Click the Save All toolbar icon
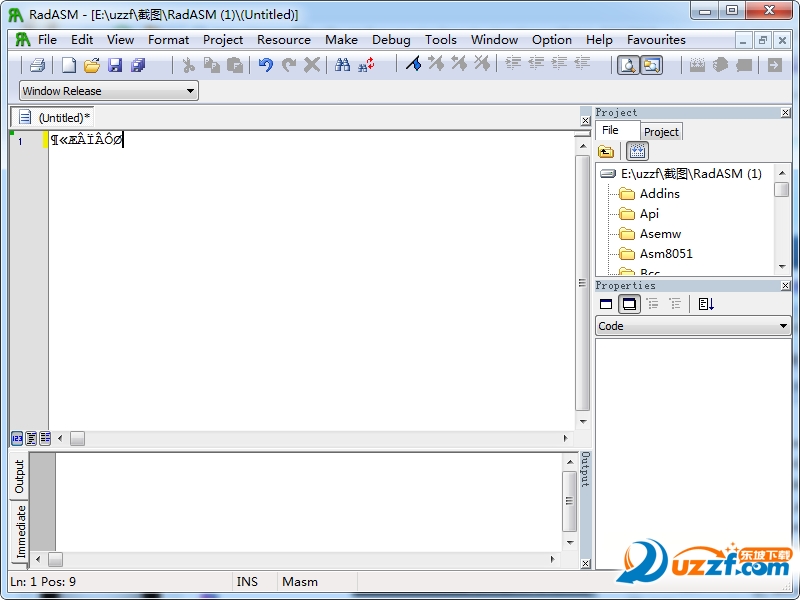This screenshot has height=600, width=800. (138, 65)
